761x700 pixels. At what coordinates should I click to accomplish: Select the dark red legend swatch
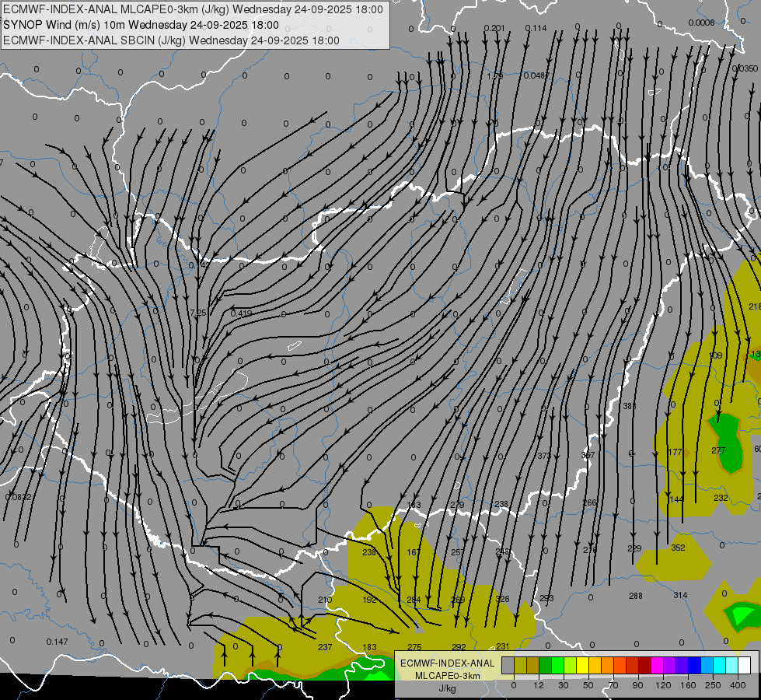point(645,665)
